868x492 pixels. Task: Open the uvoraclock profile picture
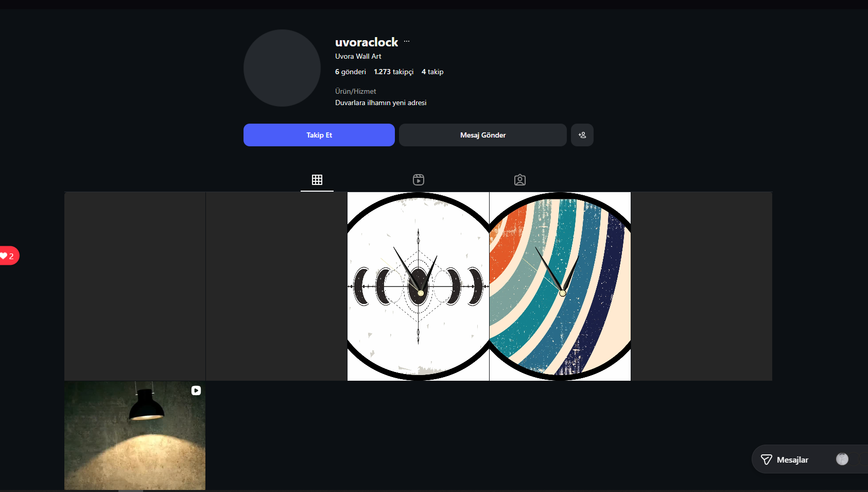[x=282, y=68]
